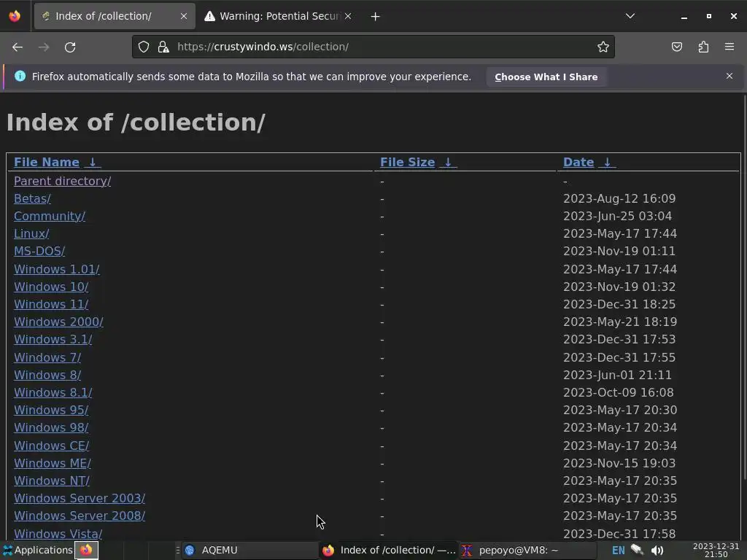Click the Firefox logo in tab bar
747x560 pixels.
point(15,16)
